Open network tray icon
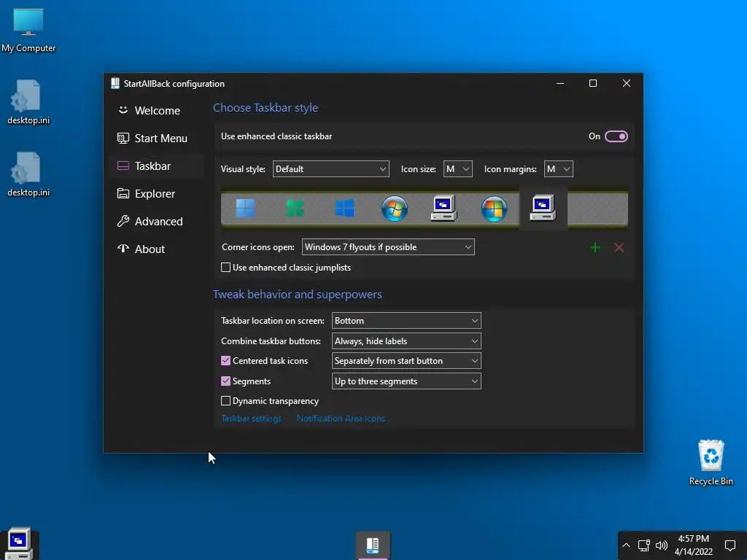747x560 pixels. tap(644, 545)
